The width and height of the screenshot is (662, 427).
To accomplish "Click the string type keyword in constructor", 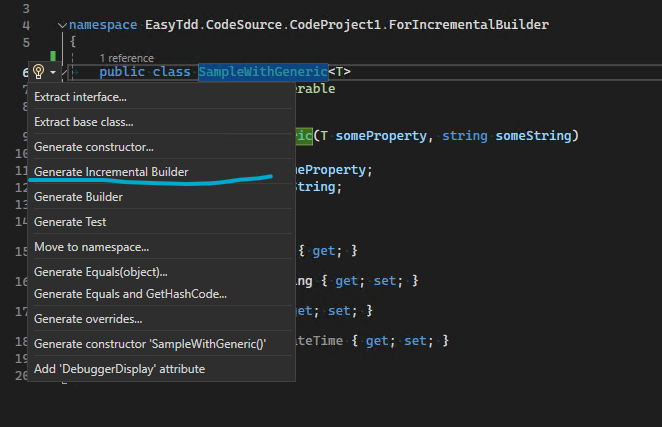I will pos(465,136).
